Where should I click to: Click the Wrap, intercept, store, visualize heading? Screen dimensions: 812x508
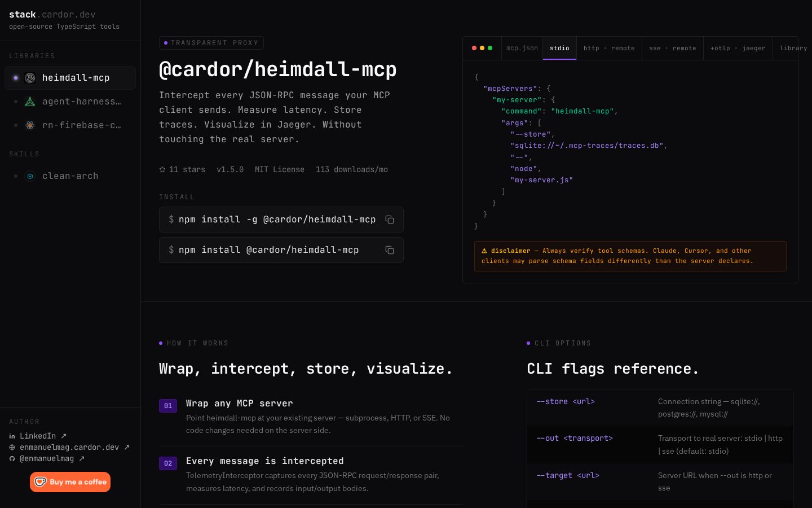pos(306,369)
